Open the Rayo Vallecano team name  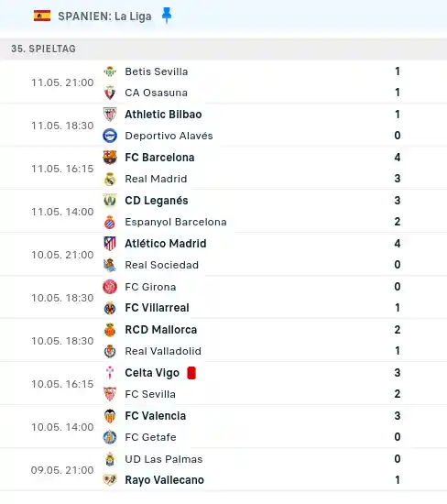164,480
